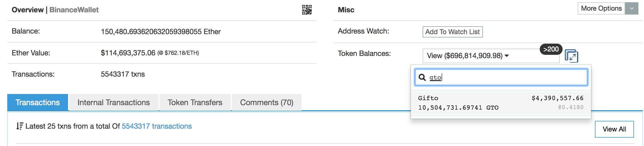Focus the token search field containing gto
644x146 pixels.
point(507,77)
